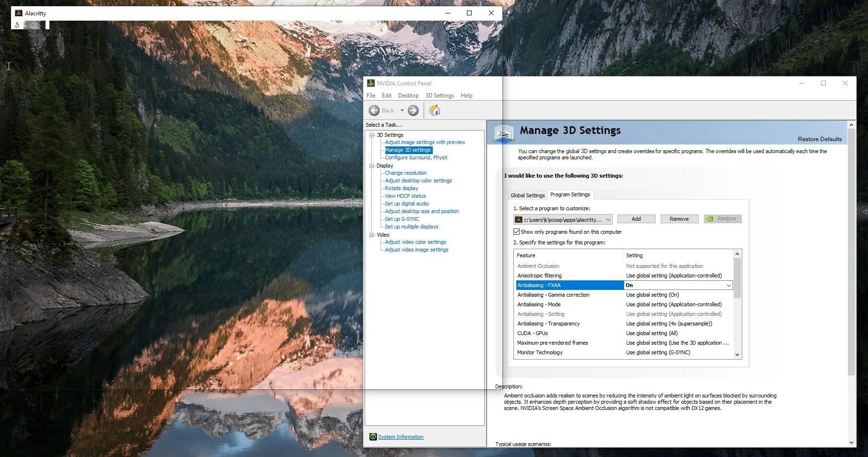Close the Alacritty window
868x457 pixels.
click(x=491, y=13)
